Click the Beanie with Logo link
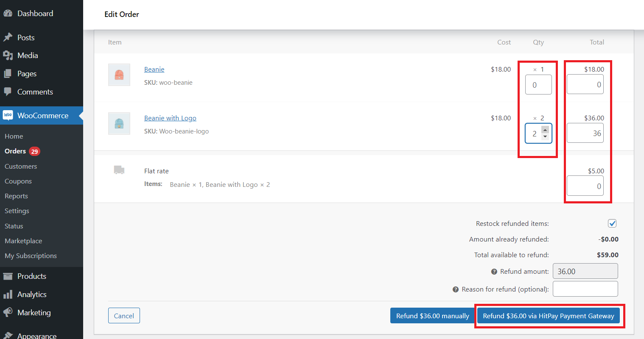 [x=170, y=118]
